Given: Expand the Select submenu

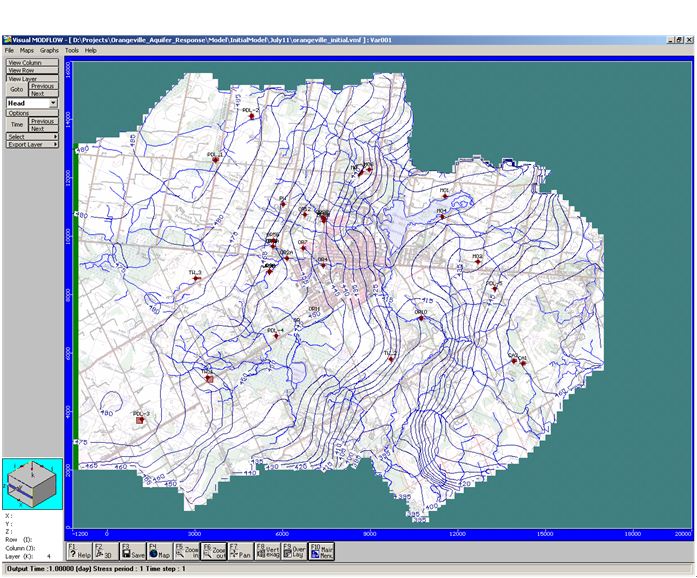Looking at the screenshot, I should (32, 136).
